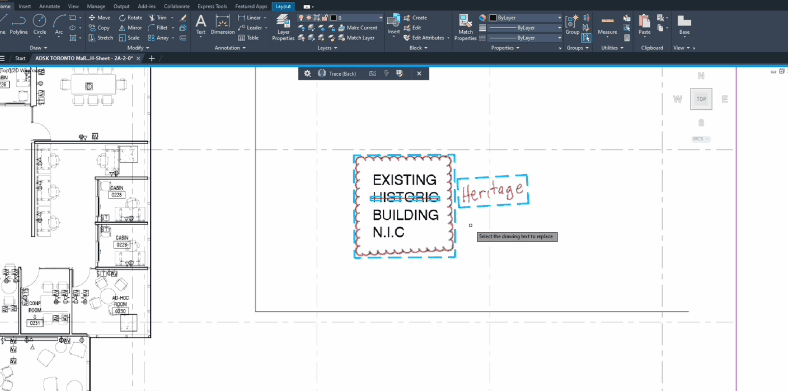This screenshot has height=391, width=788.
Task: Toggle the Trace Back/Front button
Action: pyautogui.click(x=338, y=73)
